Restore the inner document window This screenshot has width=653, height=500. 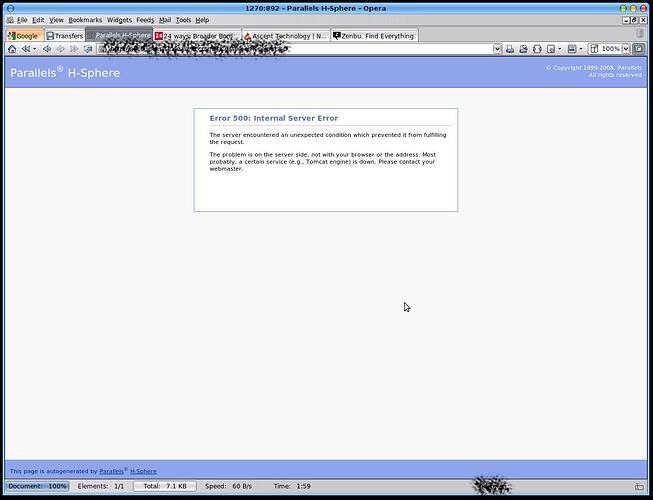(634, 20)
